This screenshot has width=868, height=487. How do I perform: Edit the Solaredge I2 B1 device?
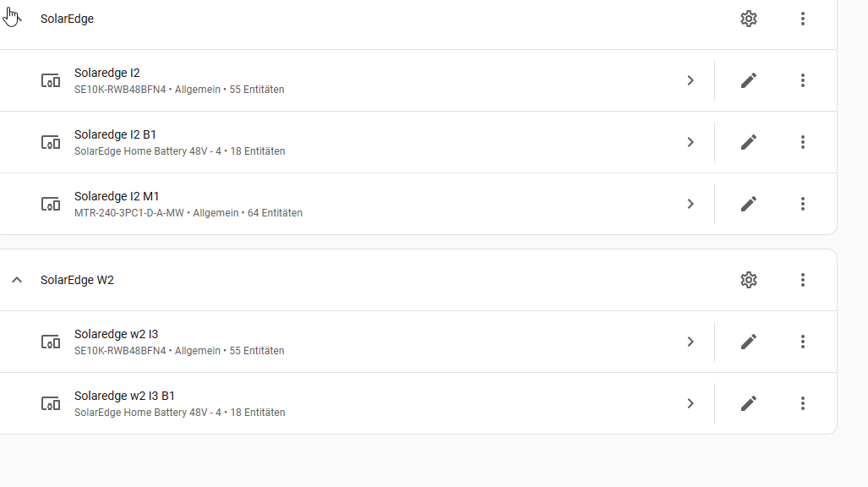click(748, 142)
